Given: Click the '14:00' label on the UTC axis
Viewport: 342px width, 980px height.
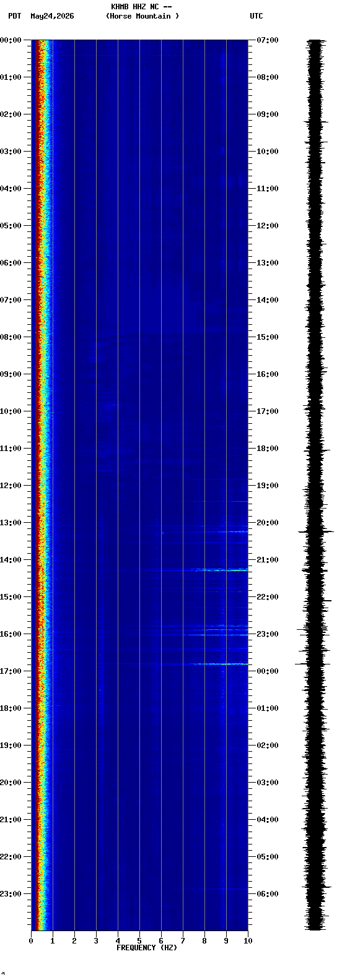Looking at the screenshot, I should click(x=268, y=300).
